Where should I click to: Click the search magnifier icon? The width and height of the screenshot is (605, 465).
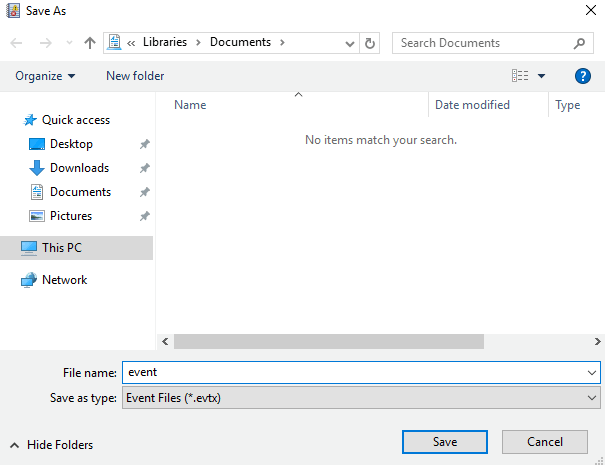point(579,43)
